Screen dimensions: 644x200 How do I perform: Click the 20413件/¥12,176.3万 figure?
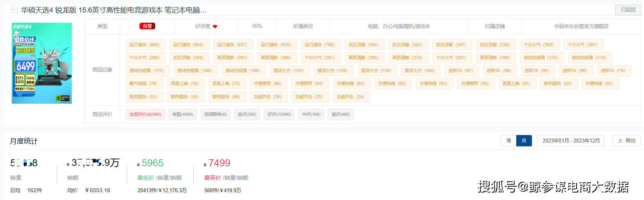click(162, 190)
